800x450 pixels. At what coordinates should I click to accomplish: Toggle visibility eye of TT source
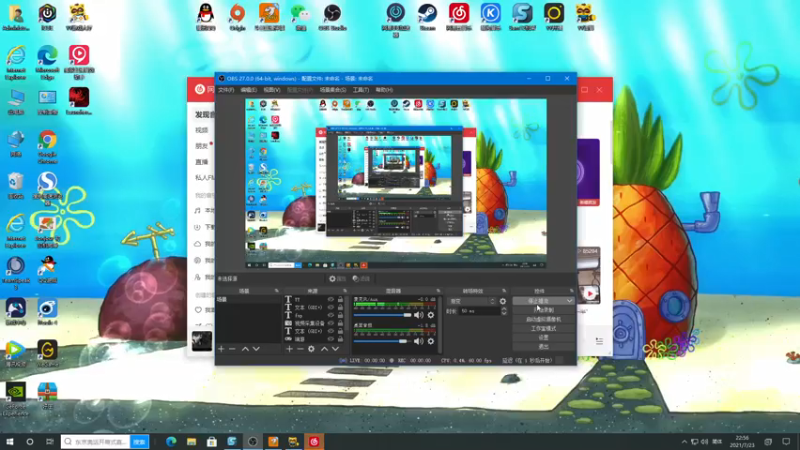pyautogui.click(x=331, y=299)
